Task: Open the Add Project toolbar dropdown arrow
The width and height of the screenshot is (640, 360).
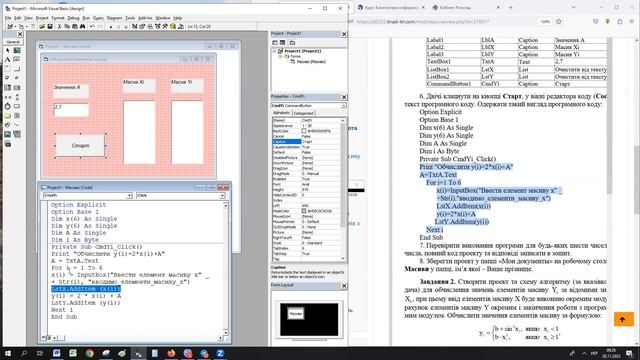Action: (x=15, y=26)
